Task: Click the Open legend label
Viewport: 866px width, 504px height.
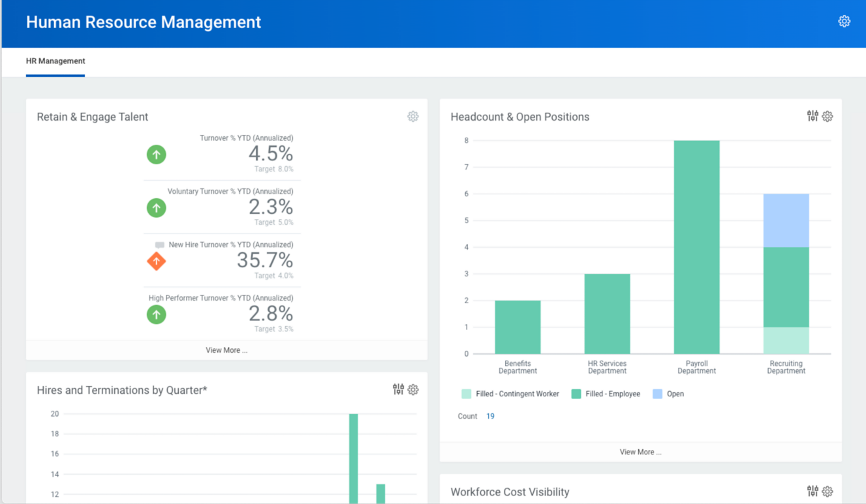Action: point(675,394)
